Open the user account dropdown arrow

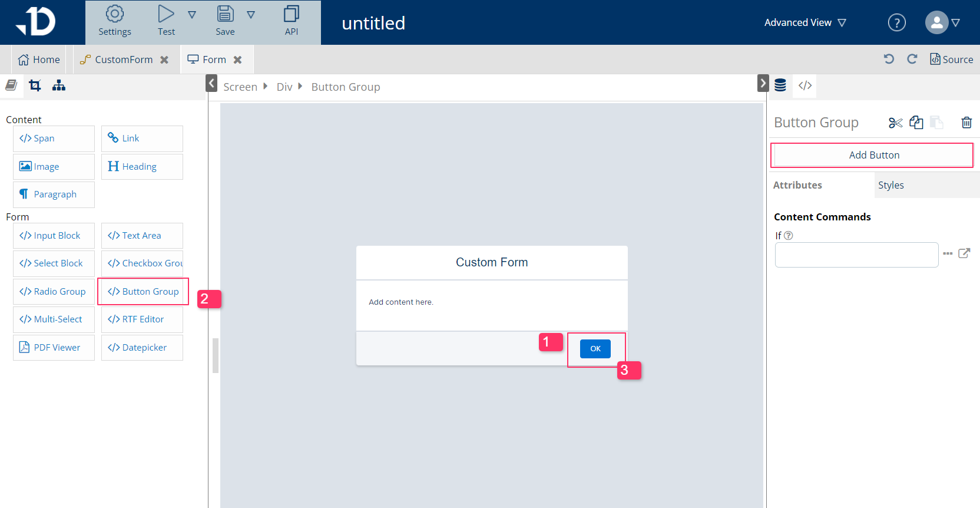point(956,22)
